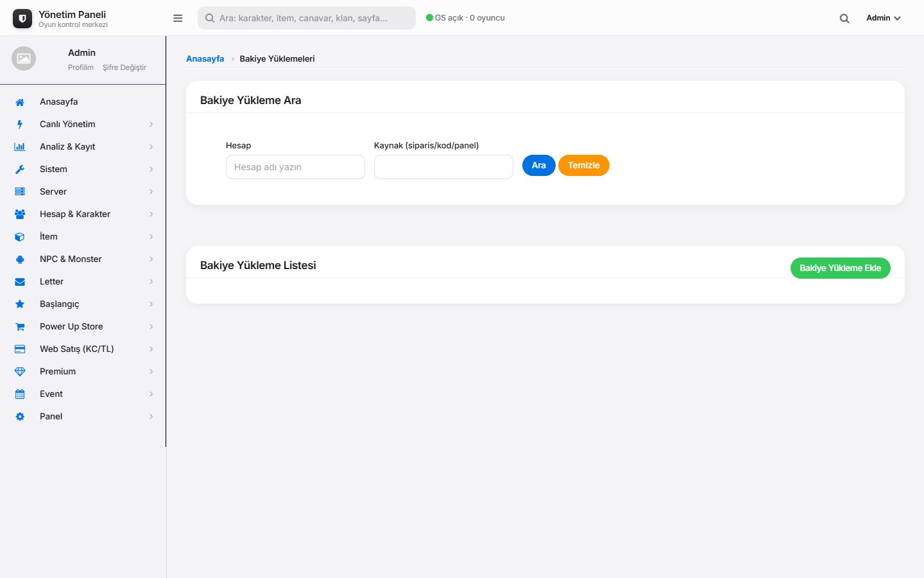Open the Anasayfa sidebar menu item
This screenshot has width=924, height=578.
click(83, 101)
